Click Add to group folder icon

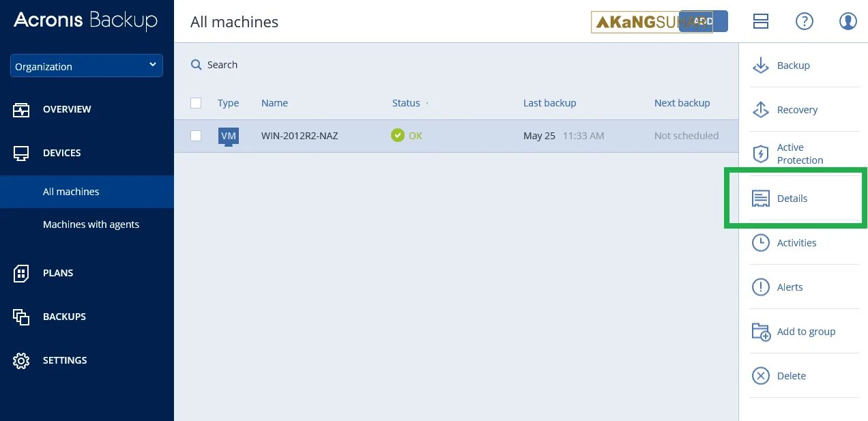(x=760, y=332)
